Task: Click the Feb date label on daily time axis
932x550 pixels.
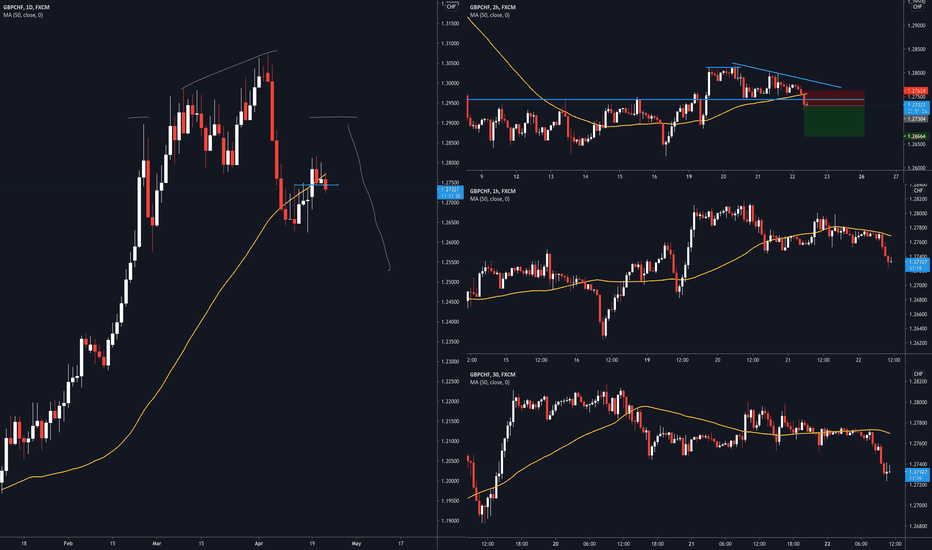Action: [68, 543]
